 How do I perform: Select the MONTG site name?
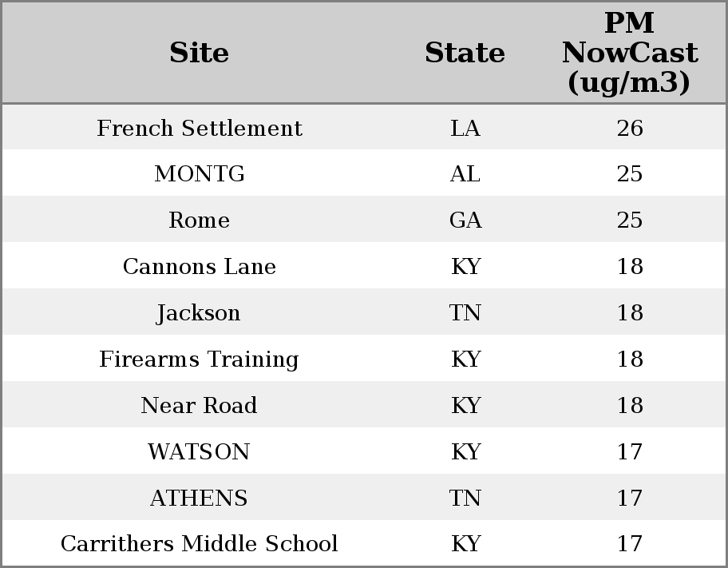point(199,174)
